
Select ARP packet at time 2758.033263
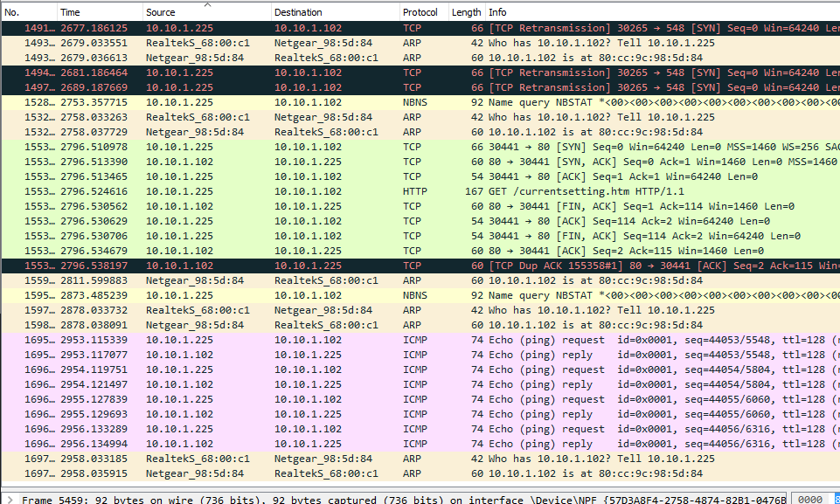(x=420, y=117)
